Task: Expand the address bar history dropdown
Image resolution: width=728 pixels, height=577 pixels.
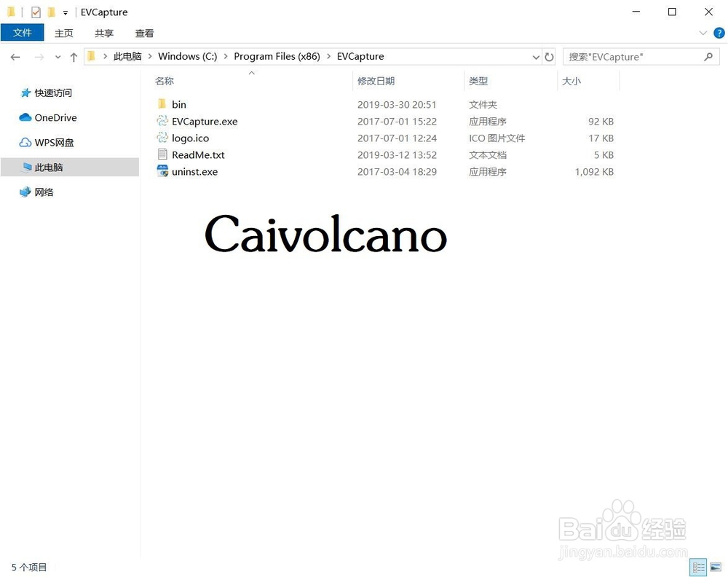Action: pos(536,57)
